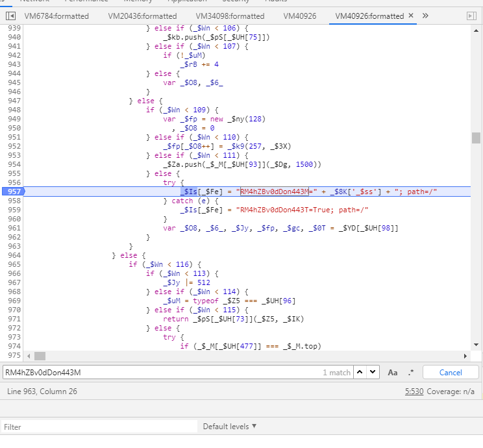Cancel the in-file search
This screenshot has width=483, height=448.
tap(451, 372)
